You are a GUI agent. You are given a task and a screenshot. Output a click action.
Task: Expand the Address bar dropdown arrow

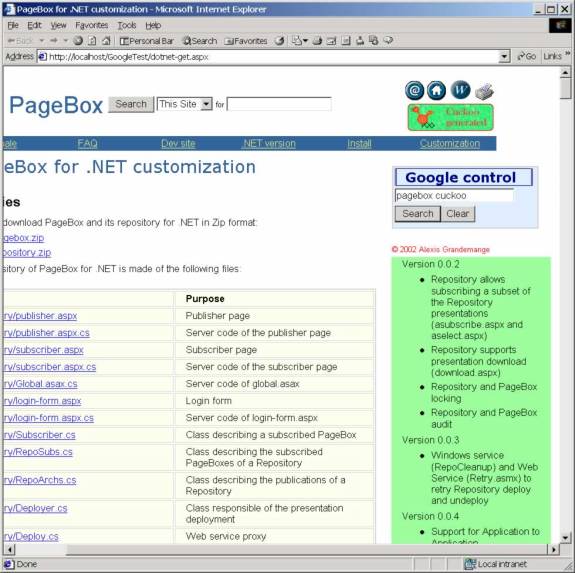(505, 56)
